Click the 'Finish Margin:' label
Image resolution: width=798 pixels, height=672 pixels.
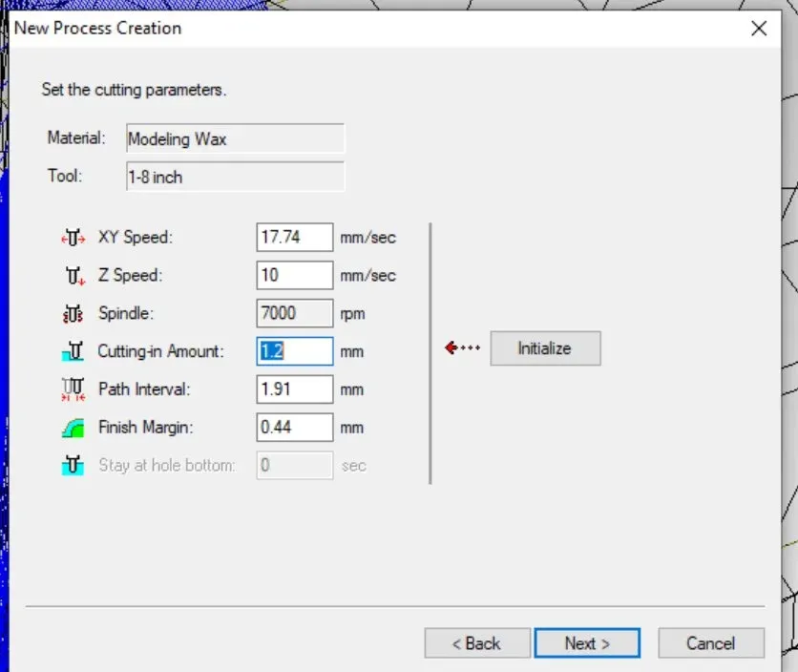click(x=145, y=428)
